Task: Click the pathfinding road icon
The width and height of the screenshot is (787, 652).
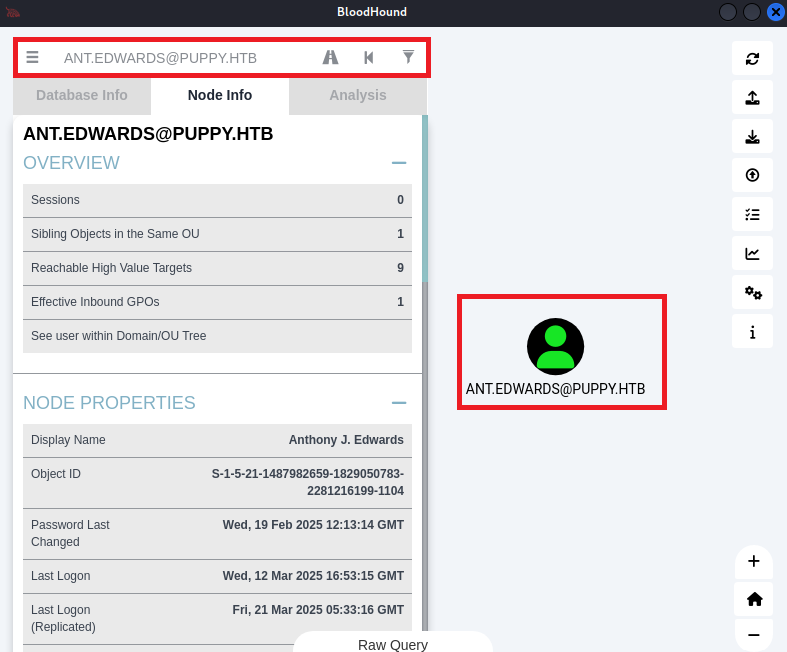Action: tap(330, 58)
